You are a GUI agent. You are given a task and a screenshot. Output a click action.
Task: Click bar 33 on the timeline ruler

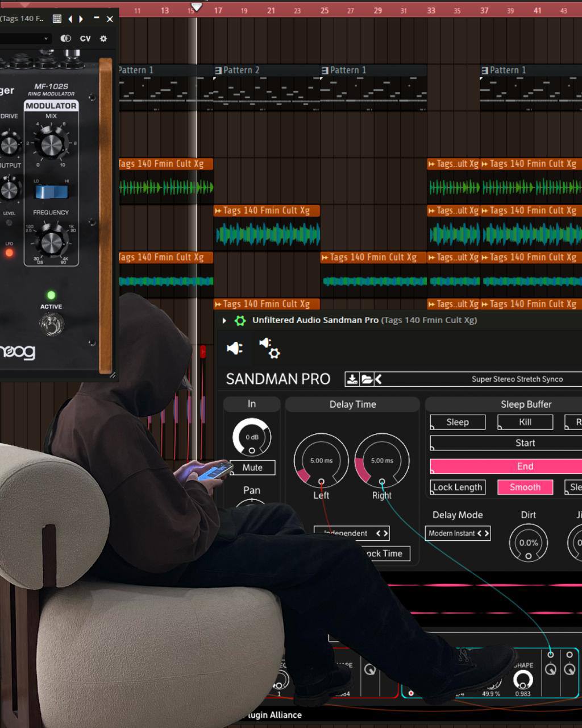[x=431, y=10]
